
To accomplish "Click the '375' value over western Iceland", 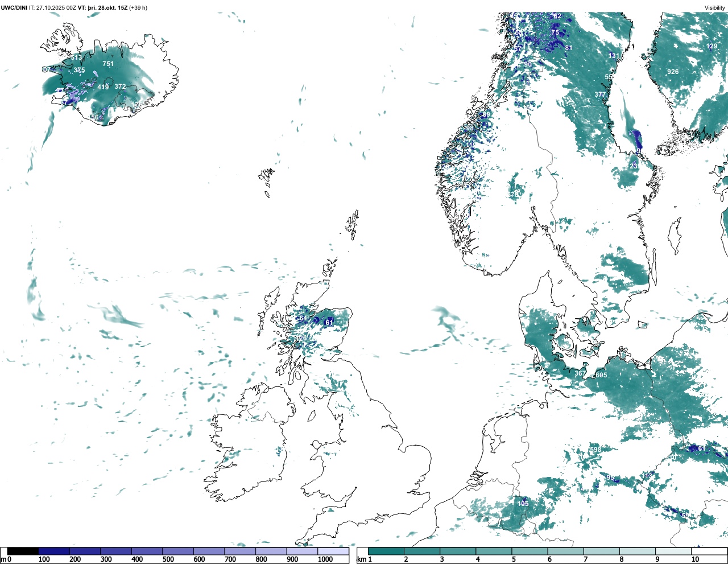I will coord(79,71).
